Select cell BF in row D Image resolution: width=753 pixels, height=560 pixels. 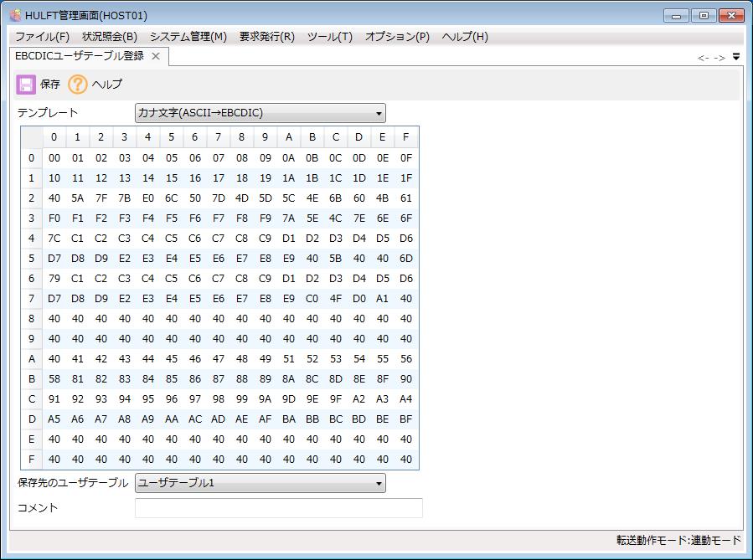(406, 419)
